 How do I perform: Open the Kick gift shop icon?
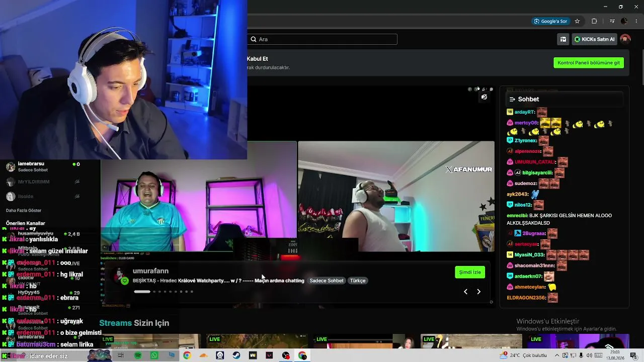(x=563, y=39)
